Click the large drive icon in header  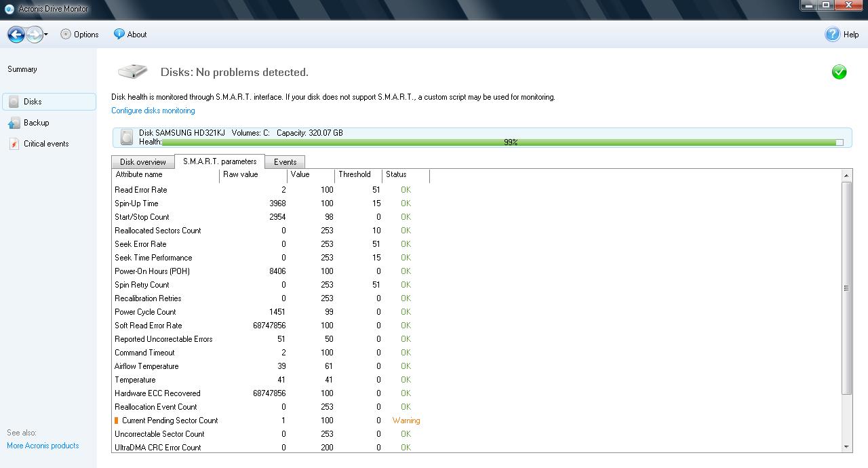(x=133, y=71)
